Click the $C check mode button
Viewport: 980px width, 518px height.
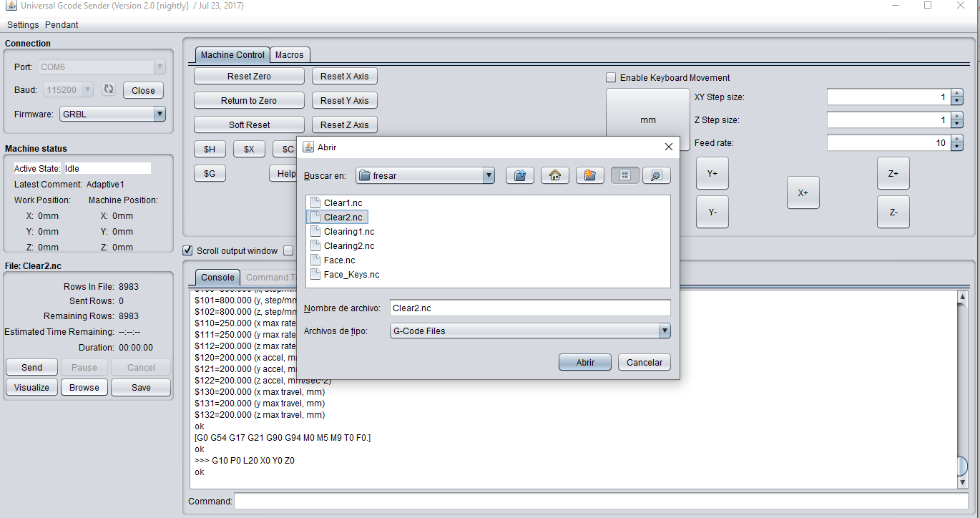[x=285, y=149]
